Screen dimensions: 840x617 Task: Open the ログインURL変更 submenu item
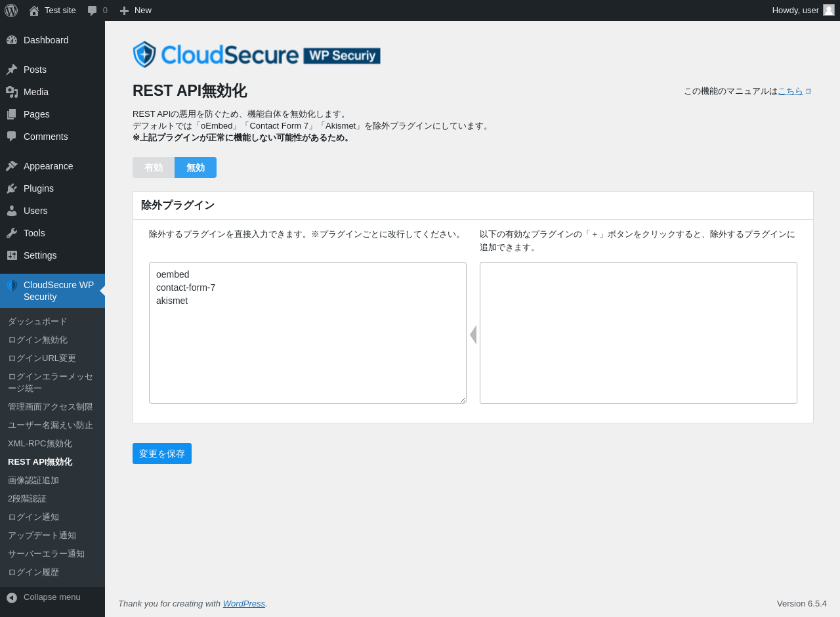click(x=52, y=358)
